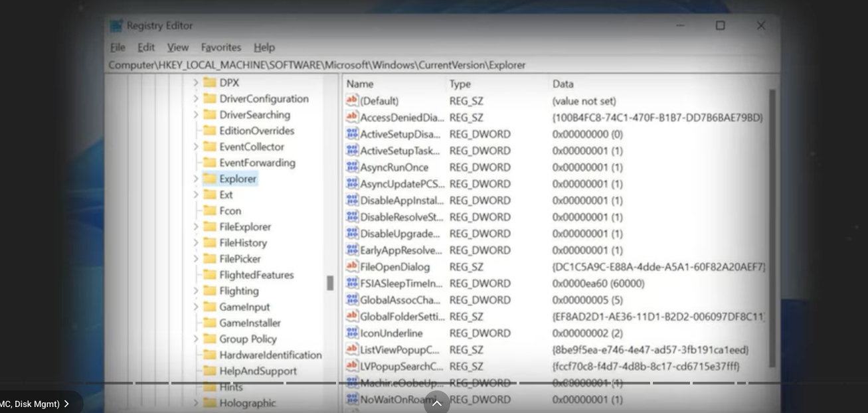Click the LVPopupSearchC... string icon
The image size is (868, 413).
point(352,366)
